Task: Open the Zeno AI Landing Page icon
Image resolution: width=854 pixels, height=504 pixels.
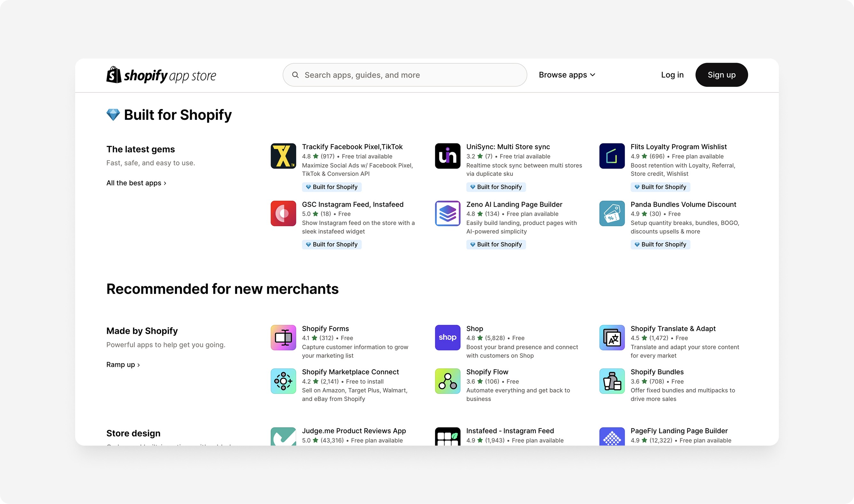Action: 447,213
